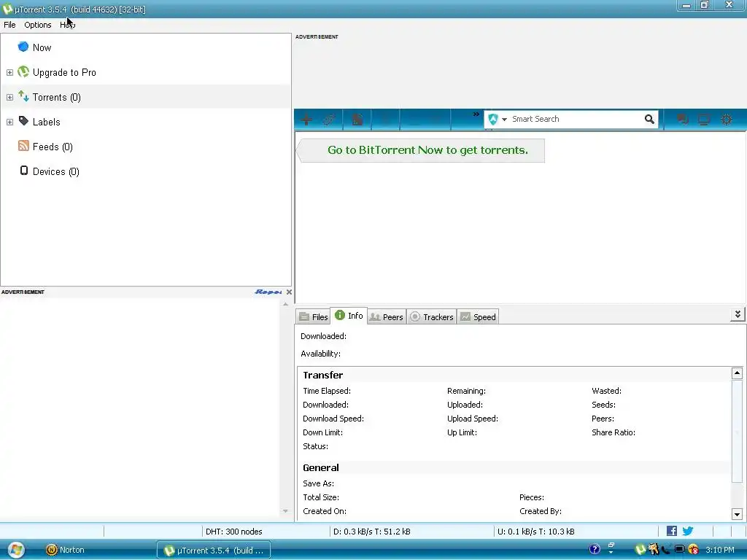The width and height of the screenshot is (747, 560).
Task: Open the Options menu
Action: (x=38, y=25)
